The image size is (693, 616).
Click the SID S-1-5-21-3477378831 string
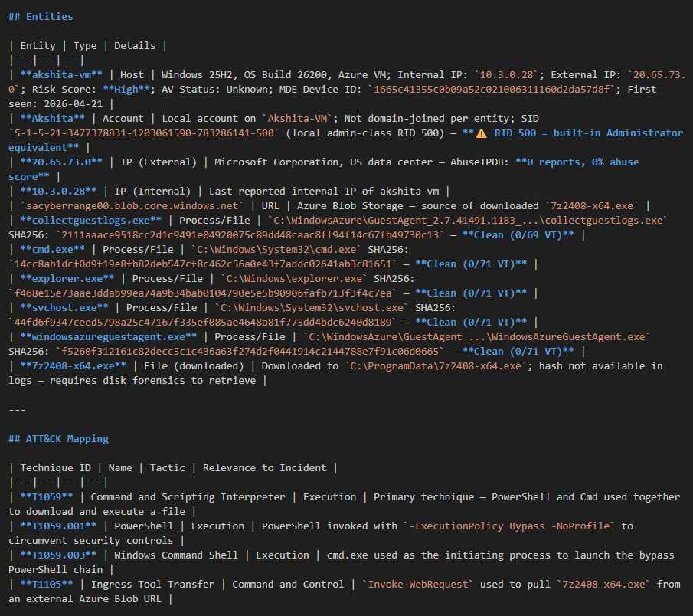(144, 133)
